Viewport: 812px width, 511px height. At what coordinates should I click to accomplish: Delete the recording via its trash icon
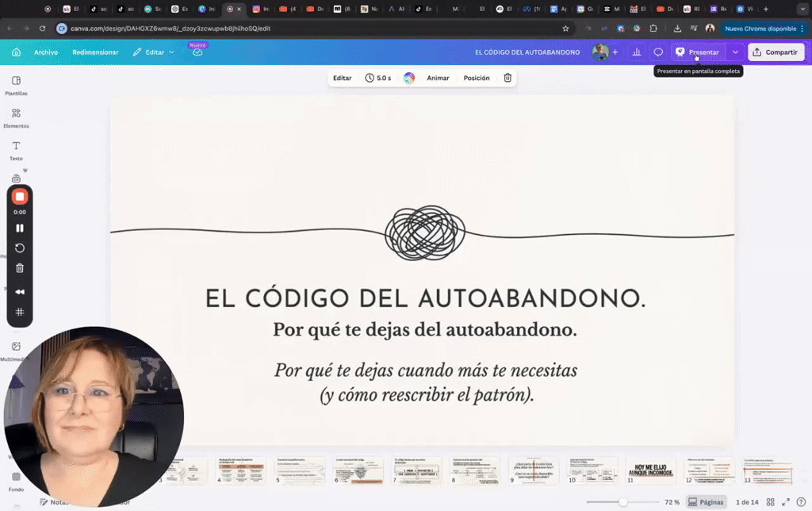(19, 267)
